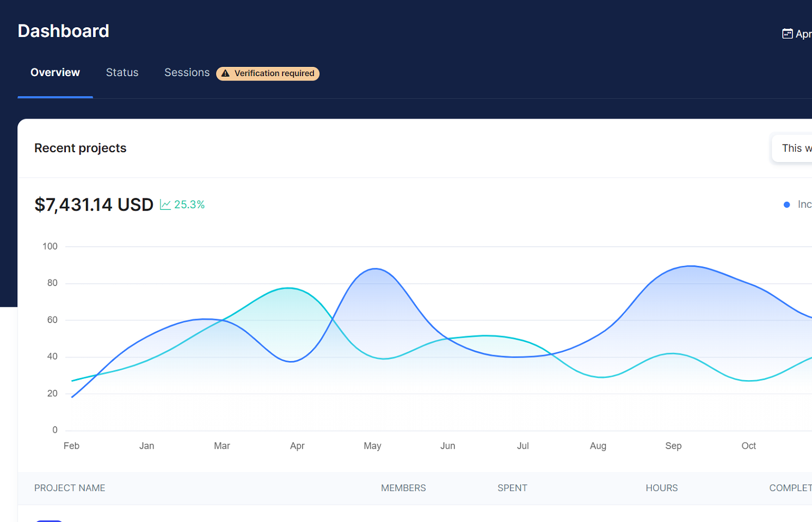Click the 25.3% growth percentage

189,205
